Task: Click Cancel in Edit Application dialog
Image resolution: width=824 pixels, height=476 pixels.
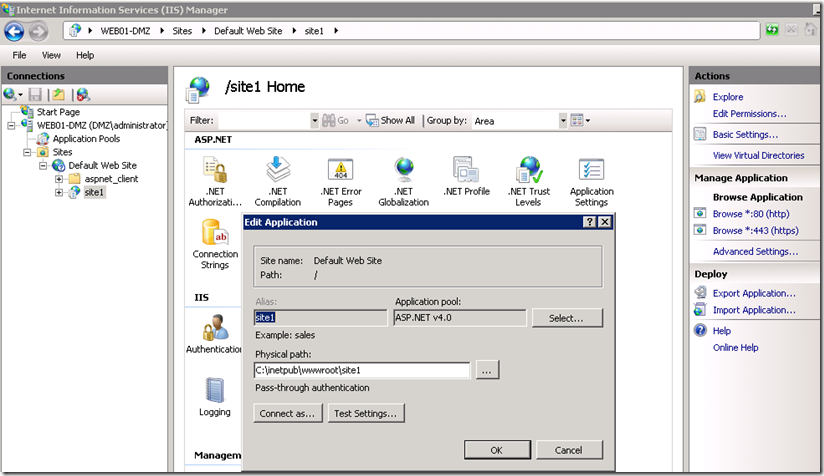Action: point(569,450)
